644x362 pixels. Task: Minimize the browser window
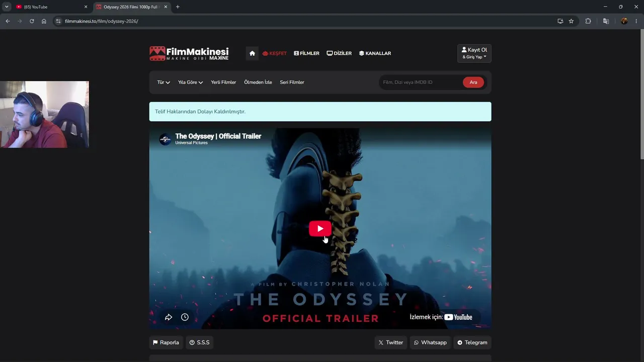(x=605, y=7)
